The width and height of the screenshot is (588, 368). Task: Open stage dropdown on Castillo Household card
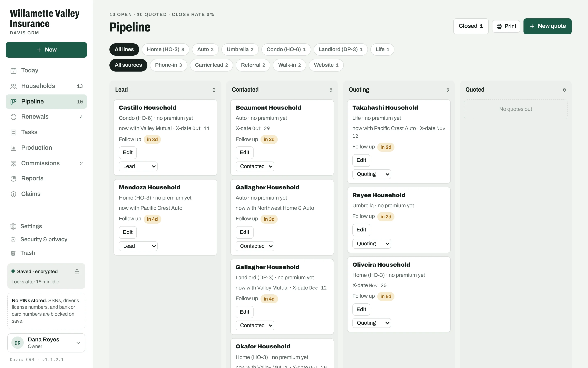pos(138,166)
